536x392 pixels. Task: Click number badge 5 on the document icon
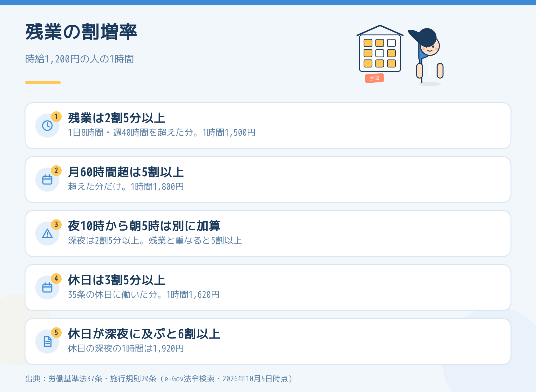[x=56, y=333]
